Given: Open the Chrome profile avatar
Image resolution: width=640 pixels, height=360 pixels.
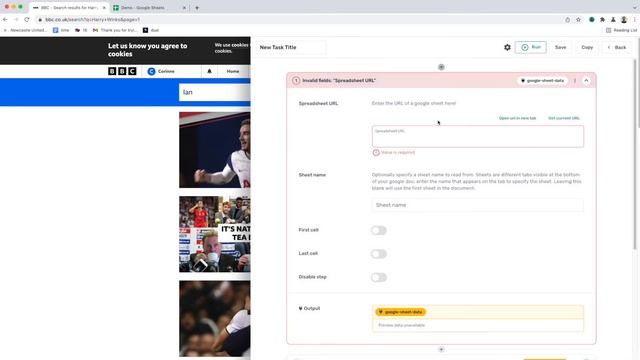Looking at the screenshot, I should click(x=624, y=20).
